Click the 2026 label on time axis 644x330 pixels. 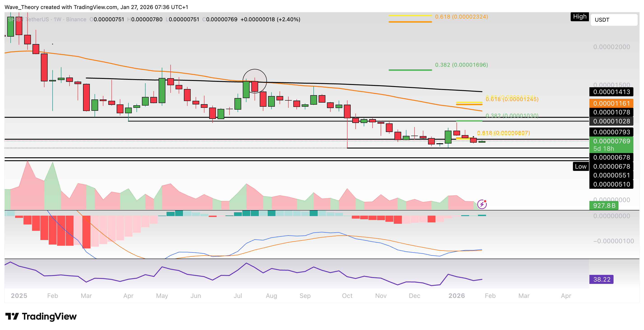(x=456, y=296)
